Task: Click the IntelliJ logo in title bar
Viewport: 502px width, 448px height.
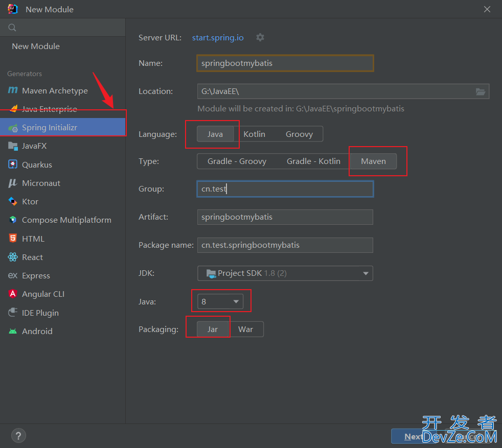Action: click(13, 9)
